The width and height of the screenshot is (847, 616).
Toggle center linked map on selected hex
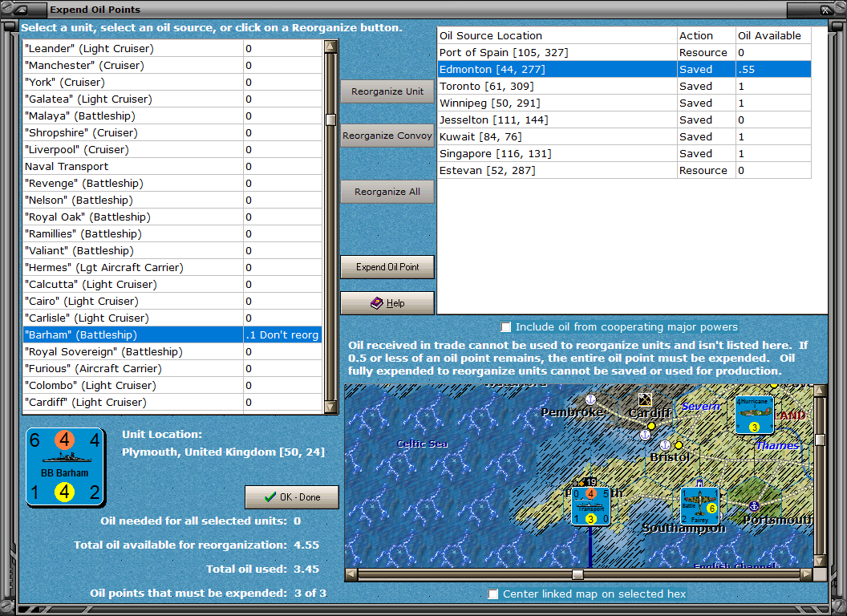pyautogui.click(x=493, y=594)
